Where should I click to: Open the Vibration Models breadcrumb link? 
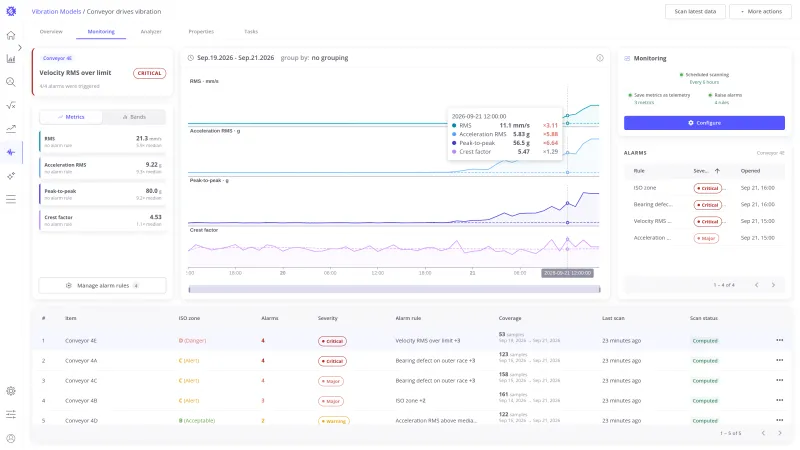click(56, 11)
